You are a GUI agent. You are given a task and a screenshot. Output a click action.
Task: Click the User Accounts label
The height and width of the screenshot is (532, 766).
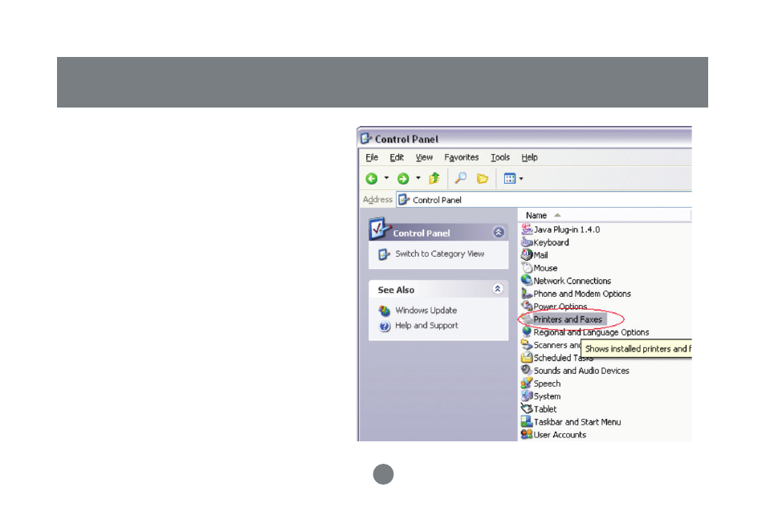pyautogui.click(x=560, y=435)
